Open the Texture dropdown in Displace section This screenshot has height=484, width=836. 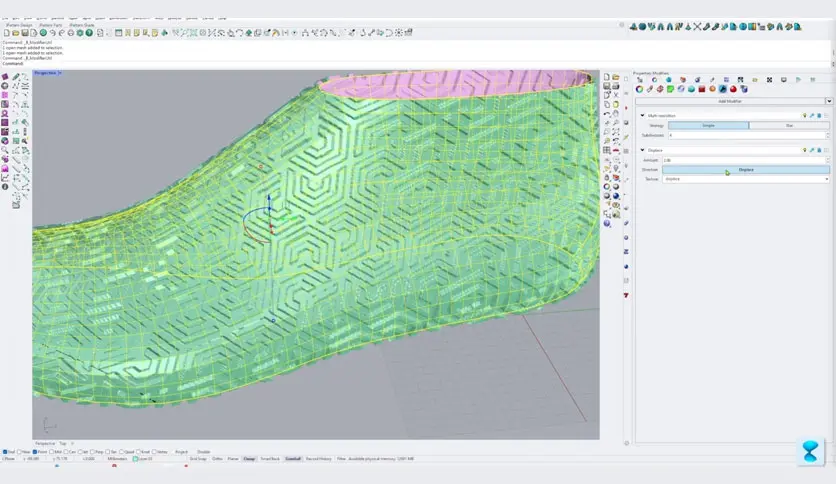(746, 179)
